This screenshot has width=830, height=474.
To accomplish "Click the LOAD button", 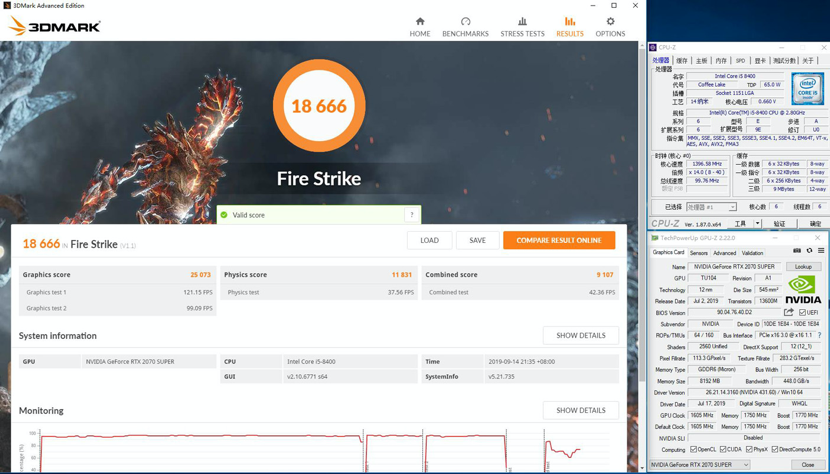I will (429, 240).
